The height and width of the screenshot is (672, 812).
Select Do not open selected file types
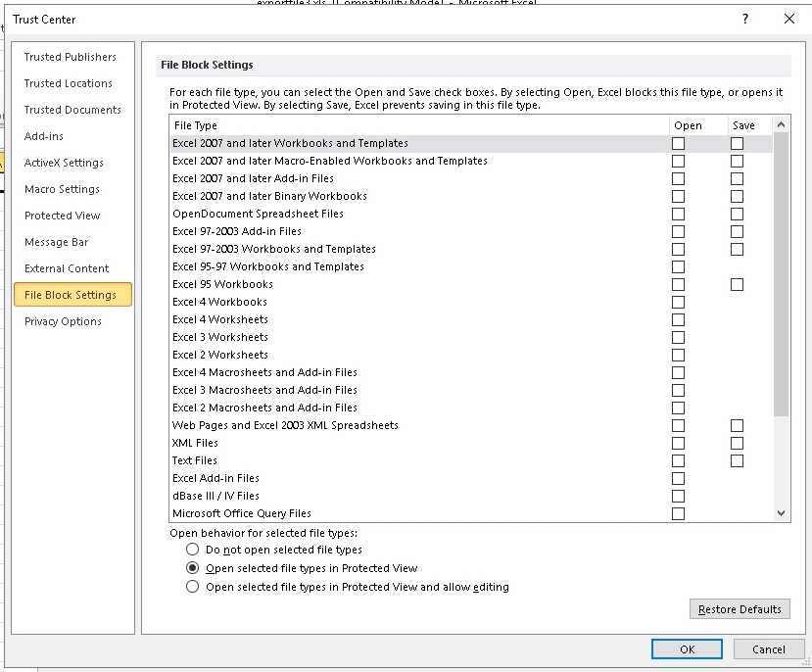192,549
